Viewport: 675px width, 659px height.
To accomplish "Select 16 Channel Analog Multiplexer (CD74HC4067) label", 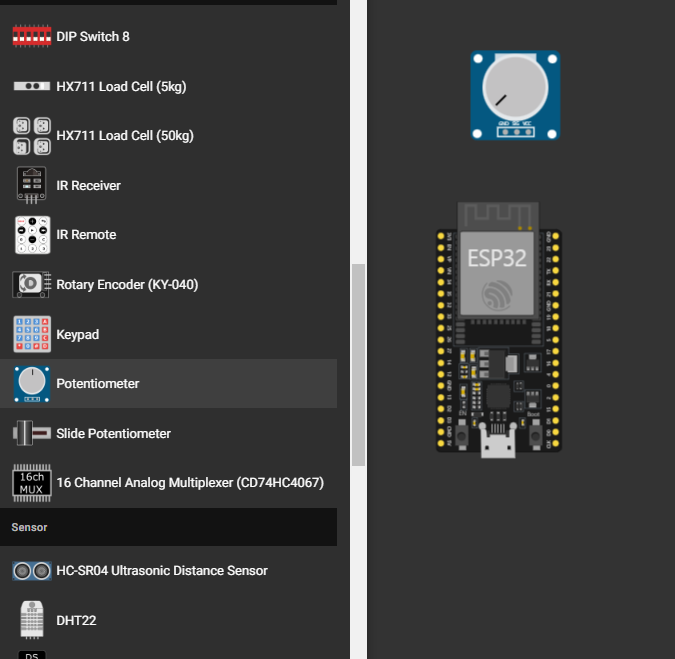I will coord(190,483).
